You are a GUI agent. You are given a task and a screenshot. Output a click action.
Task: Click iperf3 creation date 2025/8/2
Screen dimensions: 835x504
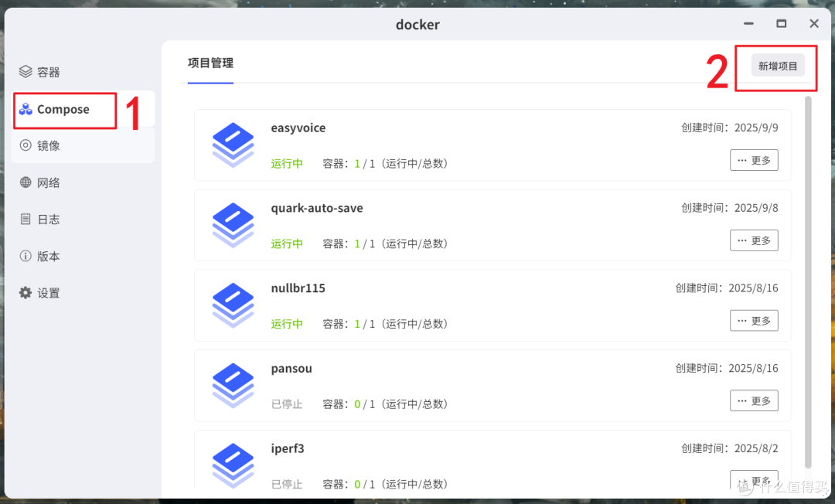(x=756, y=448)
